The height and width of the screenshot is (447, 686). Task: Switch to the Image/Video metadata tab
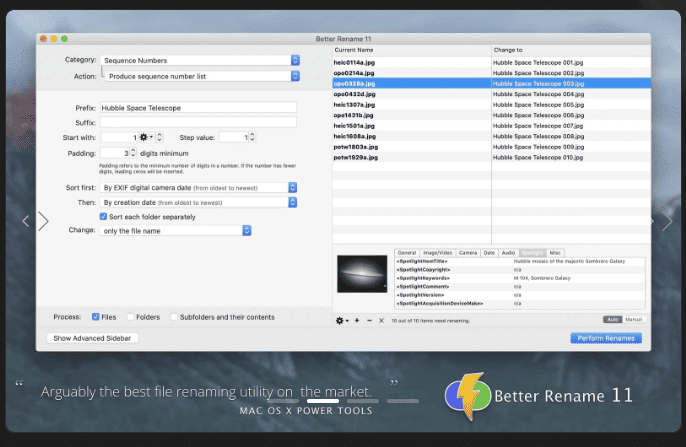438,253
